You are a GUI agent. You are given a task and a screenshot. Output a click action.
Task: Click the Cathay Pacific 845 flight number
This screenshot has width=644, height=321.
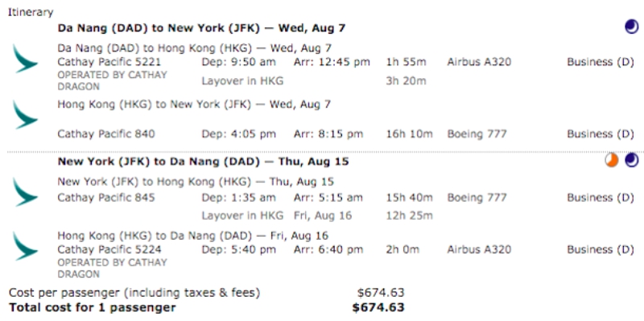pyautogui.click(x=106, y=198)
